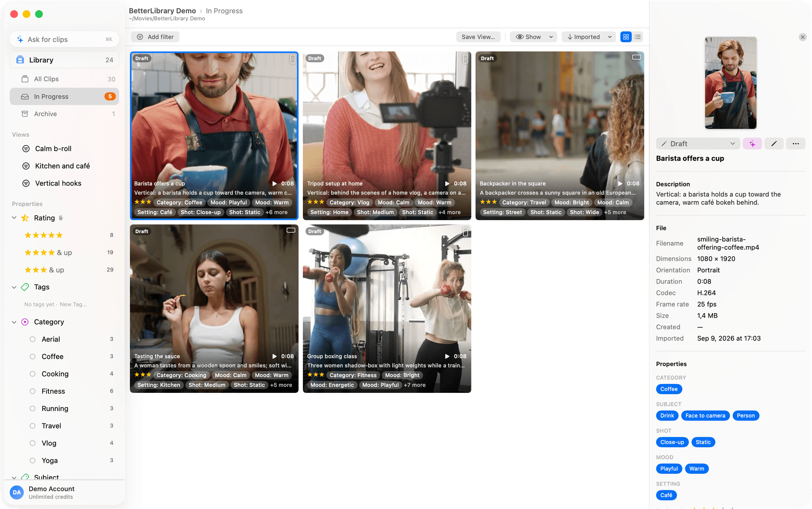Screen dimensions: 812x509
Task: Close the inspector panel
Action: point(803,37)
